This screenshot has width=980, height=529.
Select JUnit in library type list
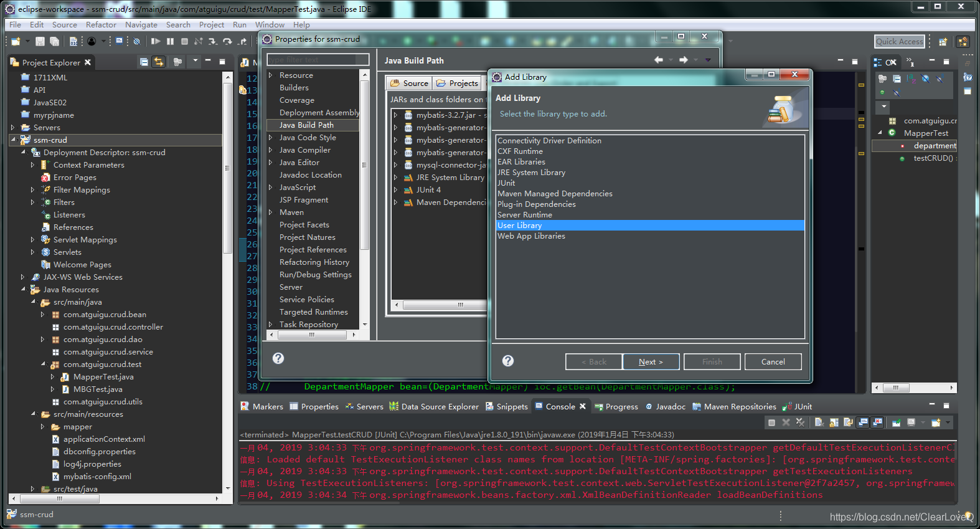click(650, 183)
